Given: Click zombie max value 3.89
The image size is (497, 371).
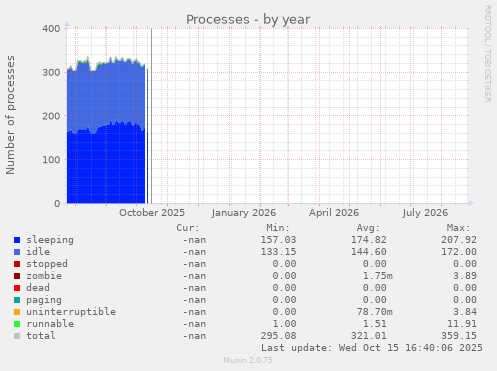Looking at the screenshot, I should 465,276.
